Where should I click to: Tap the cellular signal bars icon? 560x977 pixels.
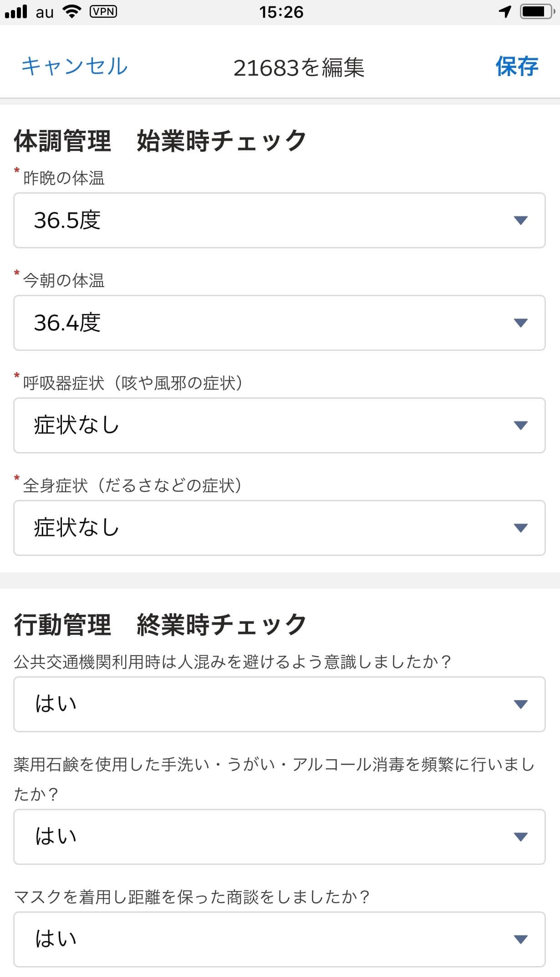[x=16, y=12]
